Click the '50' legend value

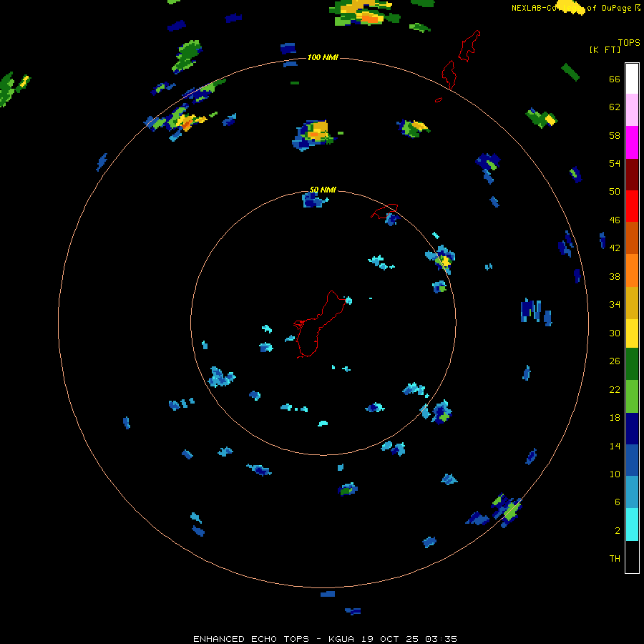pyautogui.click(x=615, y=191)
